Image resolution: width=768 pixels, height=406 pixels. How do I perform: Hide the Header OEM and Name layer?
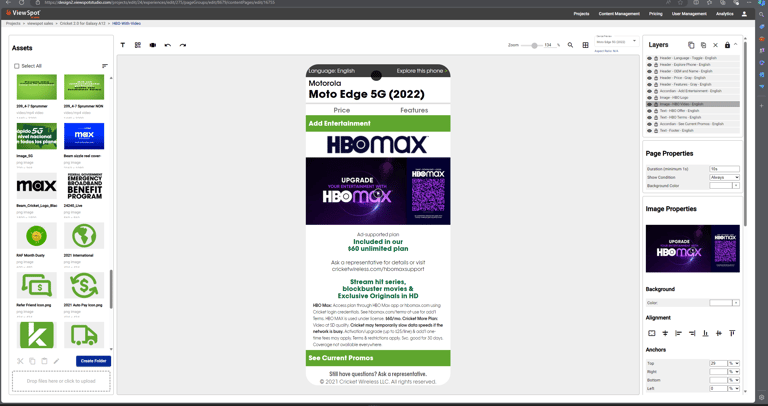(649, 71)
